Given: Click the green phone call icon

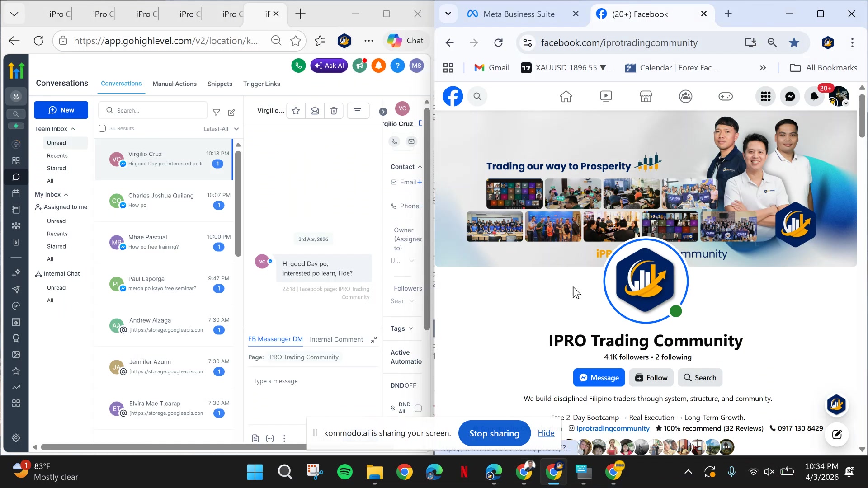Looking at the screenshot, I should click(x=298, y=66).
